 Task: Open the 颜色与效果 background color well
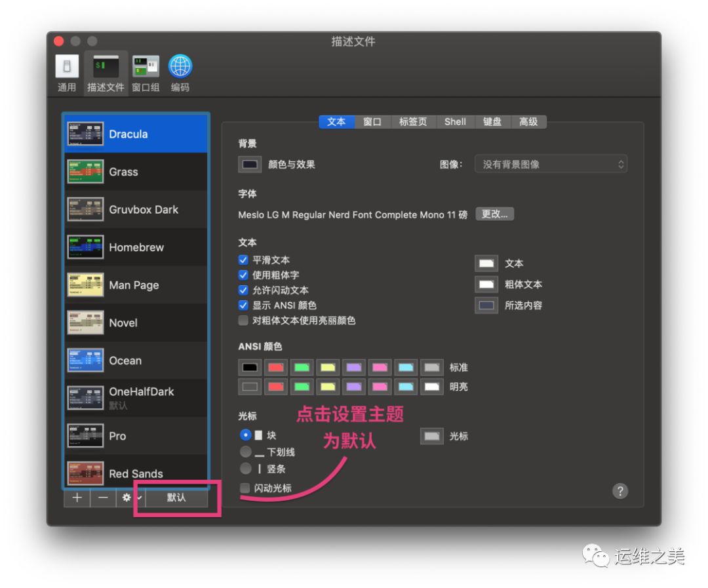tap(250, 165)
